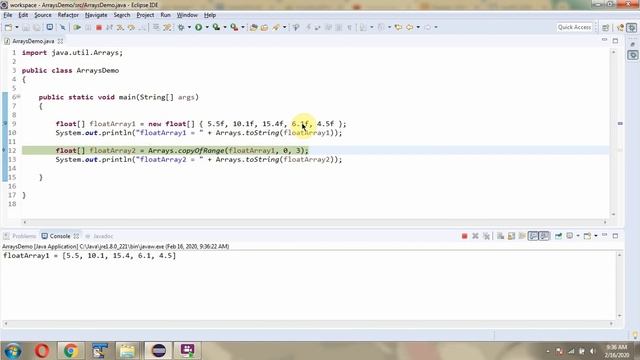Click the Open Perspective icon
The height and width of the screenshot is (360, 640).
tap(606, 27)
